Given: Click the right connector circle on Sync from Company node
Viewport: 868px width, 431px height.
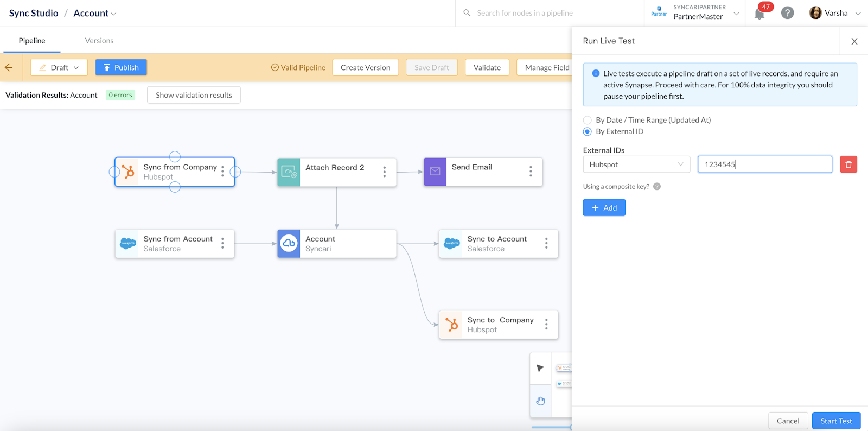Looking at the screenshot, I should coord(235,172).
